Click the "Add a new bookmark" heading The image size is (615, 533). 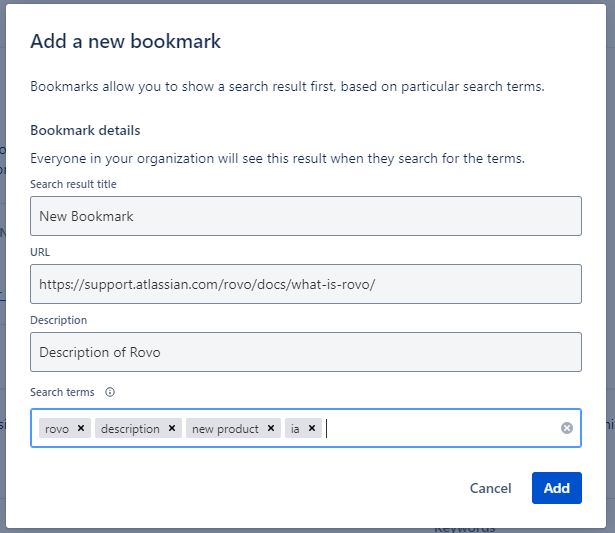click(x=125, y=41)
